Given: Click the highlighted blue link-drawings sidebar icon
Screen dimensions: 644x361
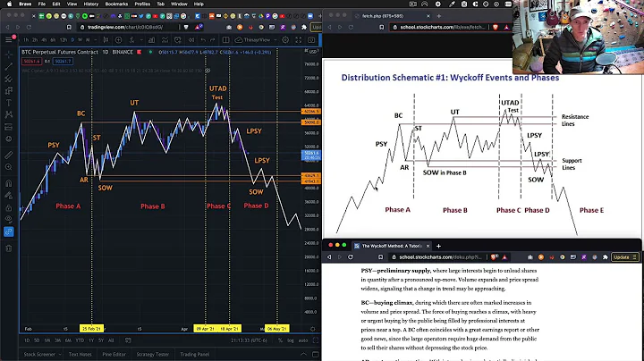Looking at the screenshot, I should (x=9, y=231).
